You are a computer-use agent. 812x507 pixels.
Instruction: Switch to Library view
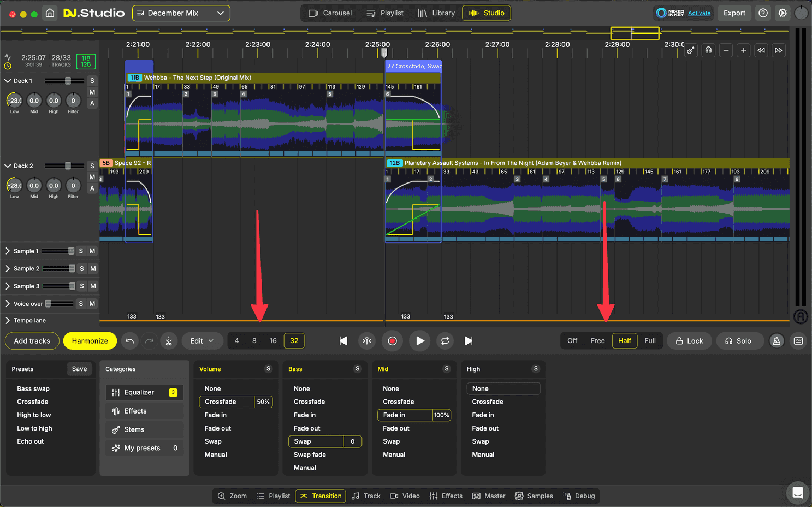tap(436, 13)
